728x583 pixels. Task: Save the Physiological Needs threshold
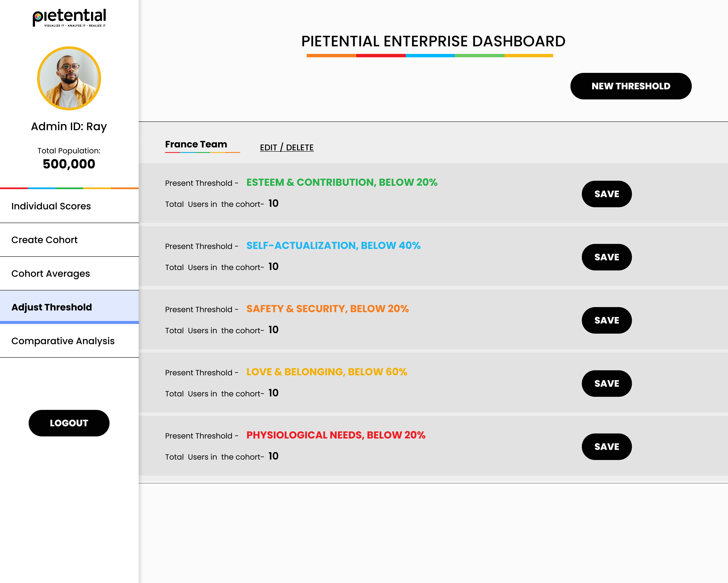click(606, 447)
